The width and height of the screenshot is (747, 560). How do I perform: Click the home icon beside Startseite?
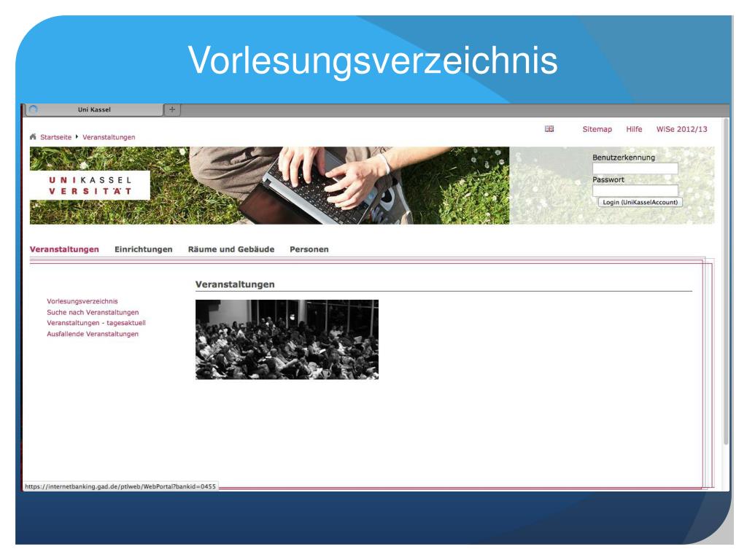[33, 136]
